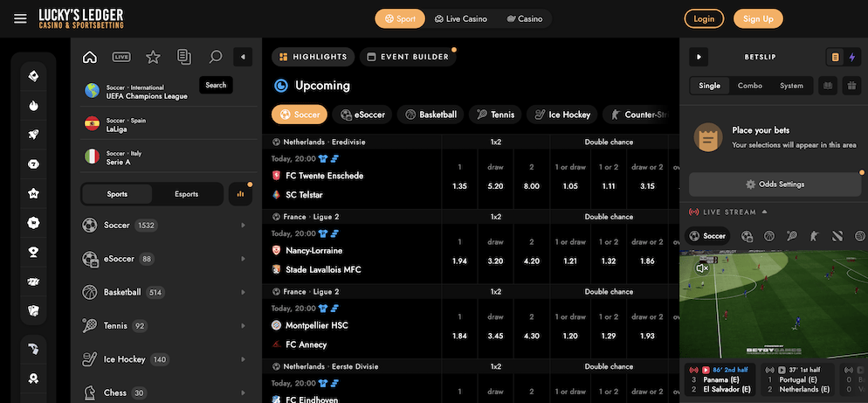The height and width of the screenshot is (403, 868).
Task: Switch to betslip receipt view icon
Action: coord(836,57)
